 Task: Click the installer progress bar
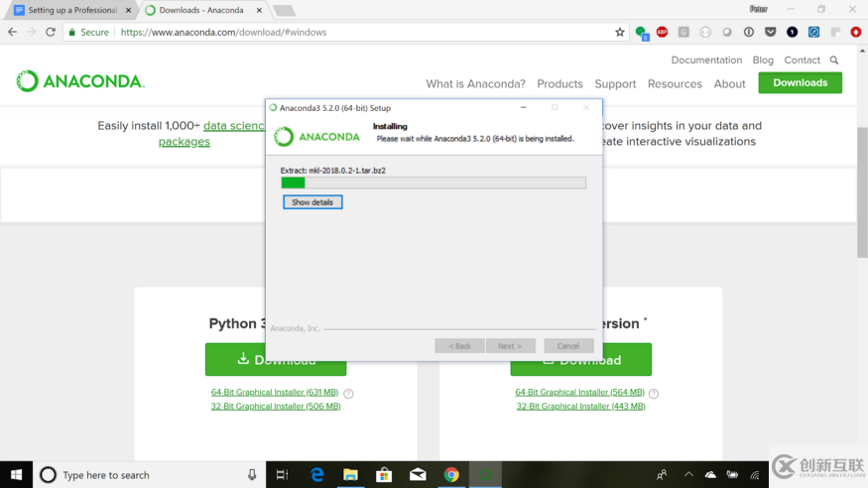pos(434,183)
